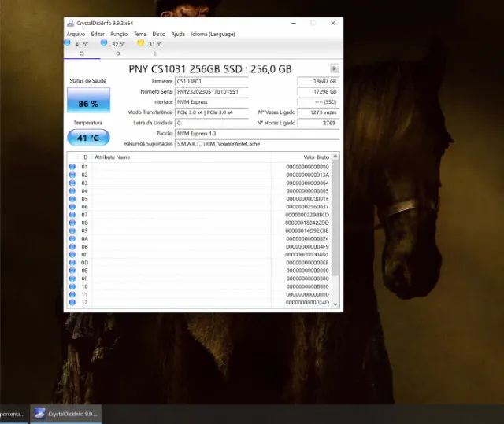Screen dimensions: 504x424
Task: Click the 2769 power-on hours value
Action: pyautogui.click(x=318, y=123)
